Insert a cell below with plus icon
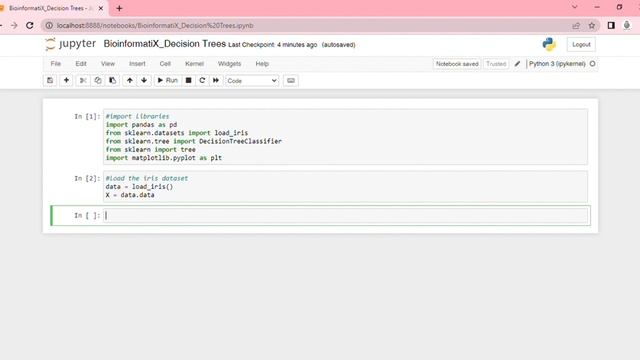Screen dimensions: 640x360 point(66,80)
